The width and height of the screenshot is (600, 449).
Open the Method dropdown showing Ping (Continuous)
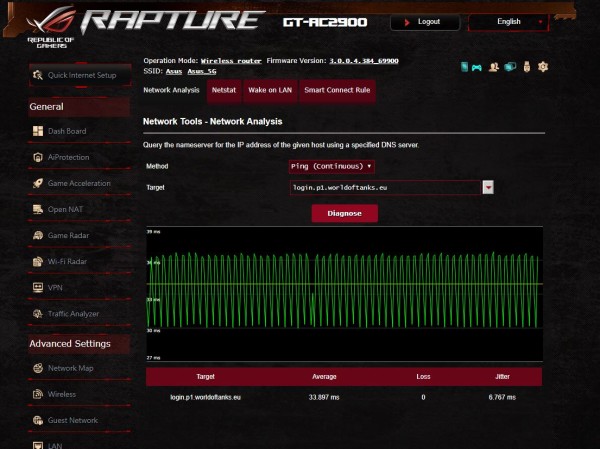click(331, 167)
